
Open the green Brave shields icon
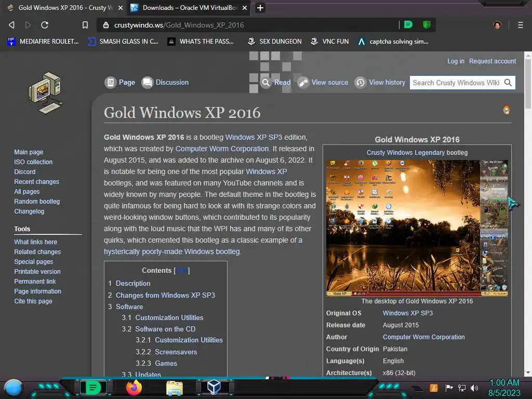[x=427, y=25]
